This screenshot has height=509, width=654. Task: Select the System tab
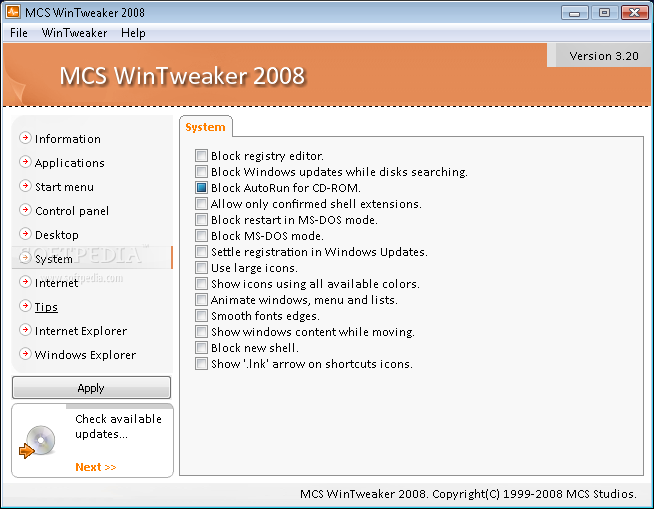[205, 127]
